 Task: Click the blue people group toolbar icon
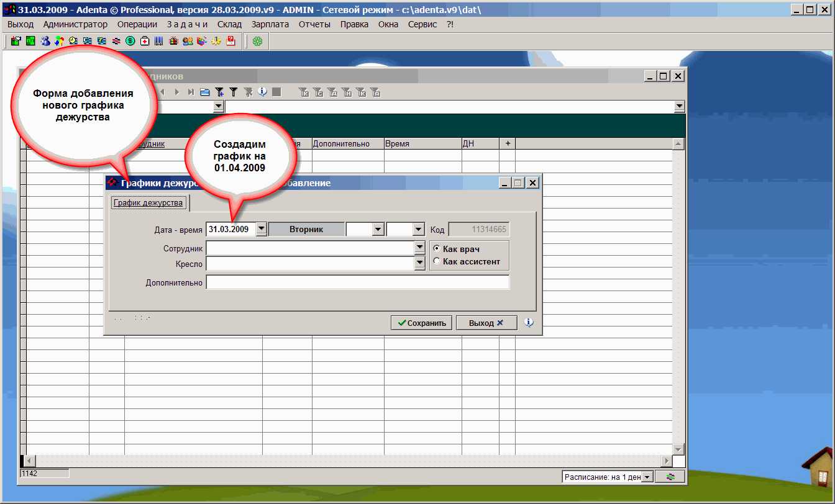(x=45, y=41)
